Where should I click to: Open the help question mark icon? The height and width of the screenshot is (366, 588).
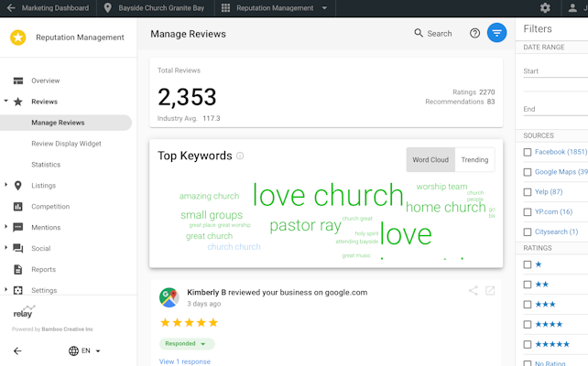474,33
